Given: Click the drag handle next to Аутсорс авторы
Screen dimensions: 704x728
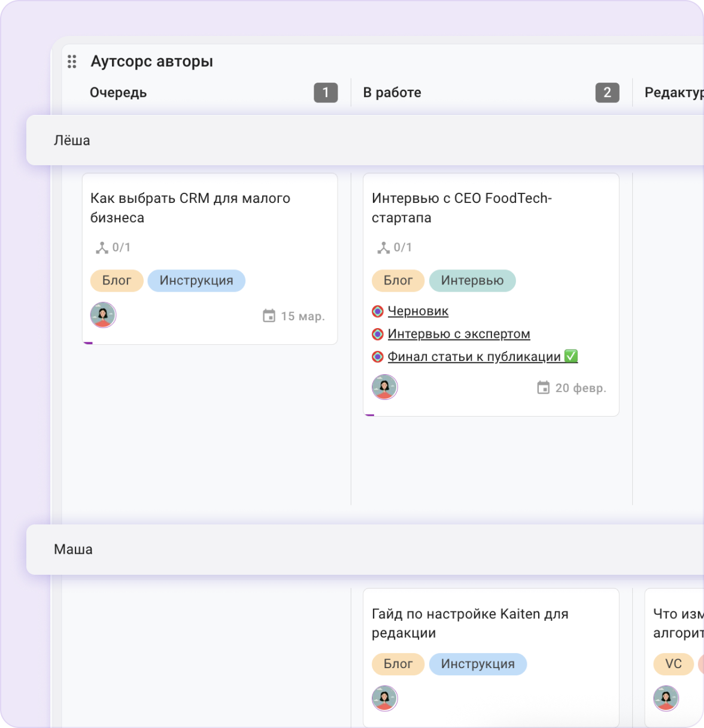Looking at the screenshot, I should pos(72,62).
